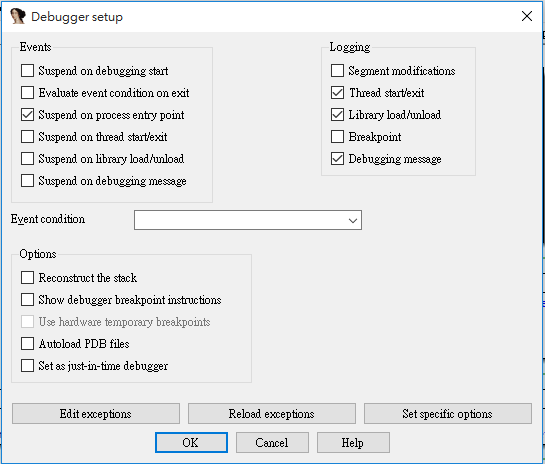Screen dimensions: 545x464
Task: Uncheck Library load/unload logging
Action: tap(337, 115)
